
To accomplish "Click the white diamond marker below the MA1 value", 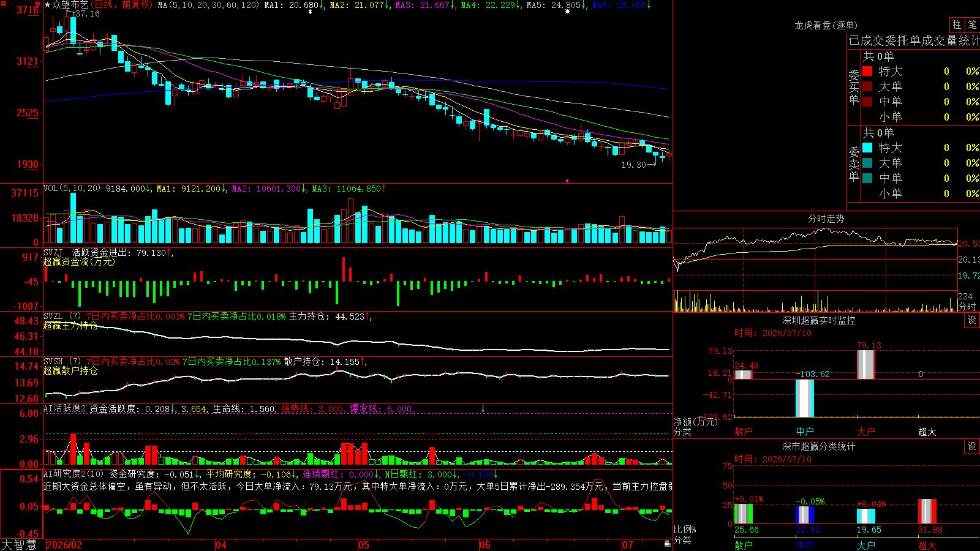I will click(x=311, y=12).
